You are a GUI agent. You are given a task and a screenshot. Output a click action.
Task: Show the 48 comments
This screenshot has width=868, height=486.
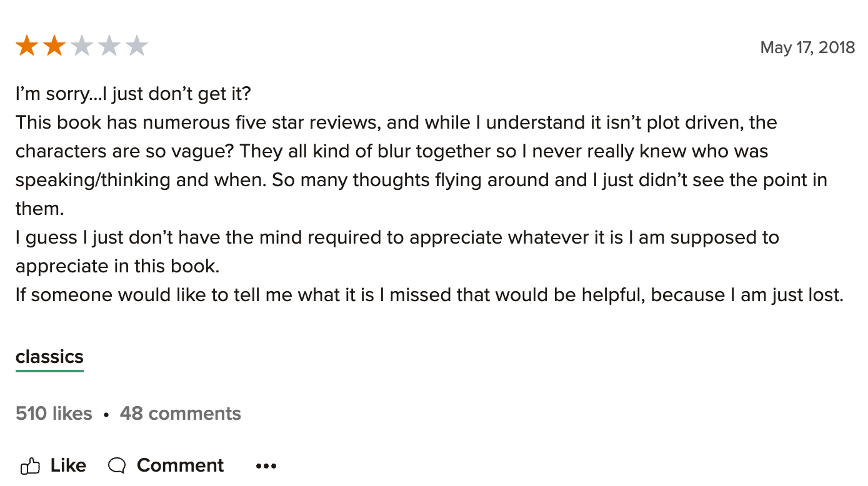[181, 414]
